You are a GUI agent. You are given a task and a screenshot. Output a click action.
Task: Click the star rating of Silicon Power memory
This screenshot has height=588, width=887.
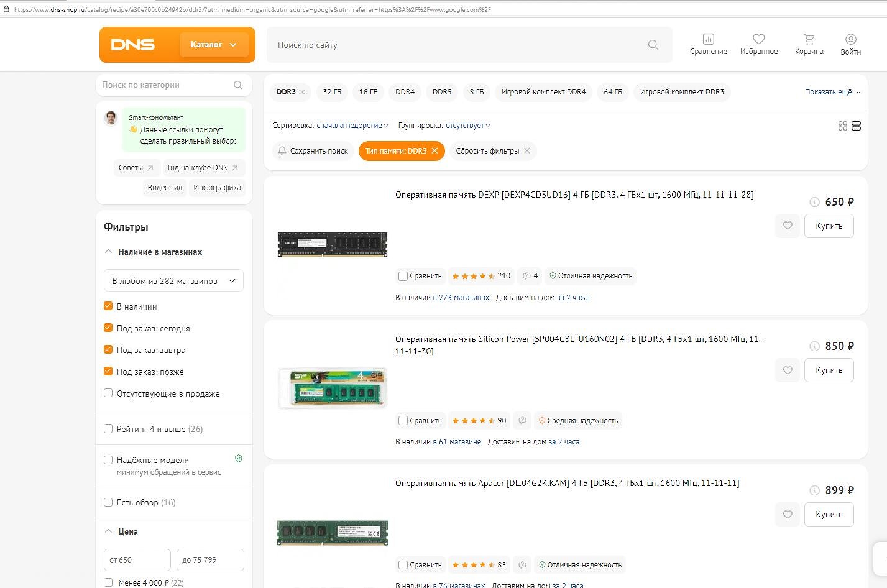tap(474, 421)
